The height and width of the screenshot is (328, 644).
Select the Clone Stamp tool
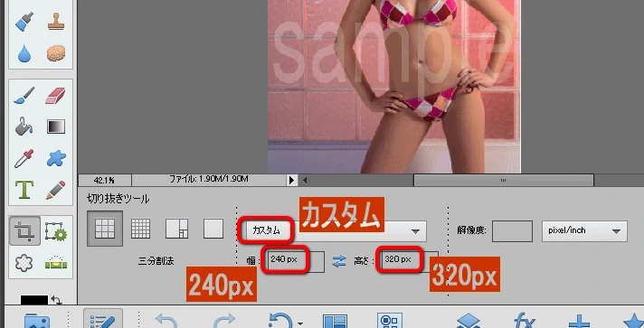[56, 22]
